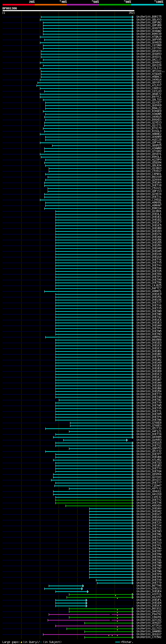Viewport: 166px width, 644px height.
Task: Select hit label UniRef100_A9RP83
Action: pyautogui.click(x=149, y=337)
